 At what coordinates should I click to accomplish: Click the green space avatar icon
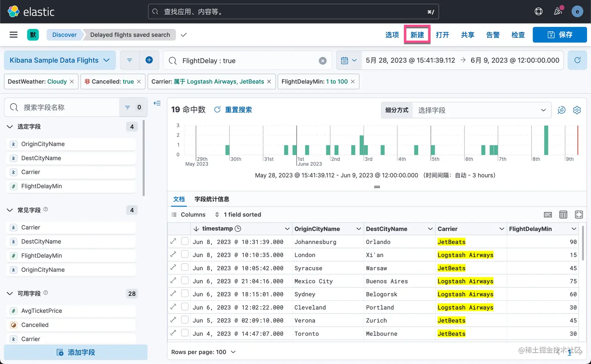coord(33,35)
